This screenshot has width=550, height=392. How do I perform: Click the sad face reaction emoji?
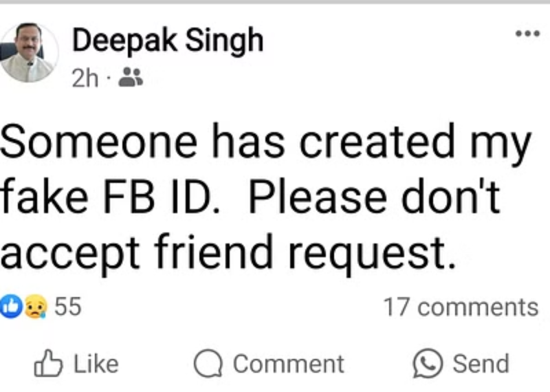34,307
